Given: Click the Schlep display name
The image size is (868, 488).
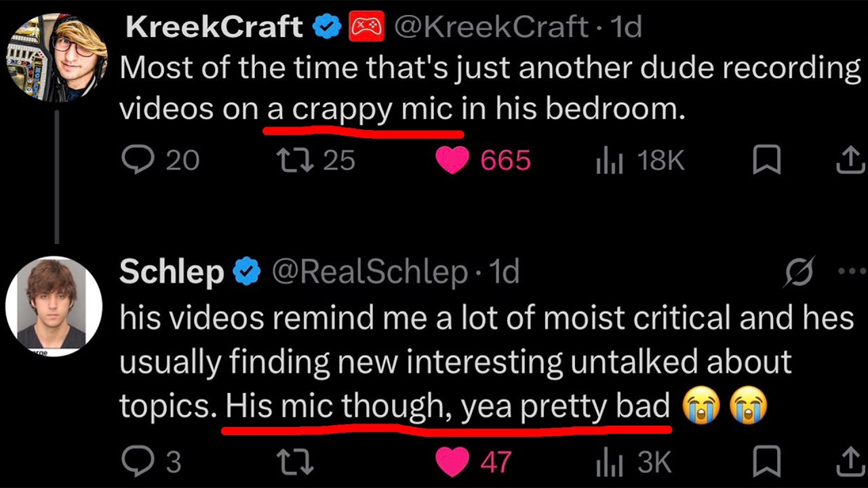Looking at the screenshot, I should [172, 272].
